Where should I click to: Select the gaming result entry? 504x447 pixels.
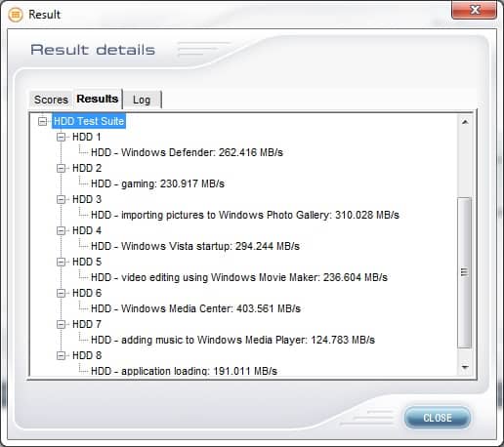157,183
